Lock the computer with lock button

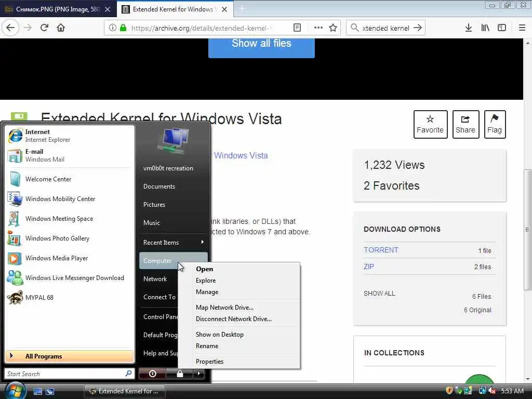(x=179, y=374)
